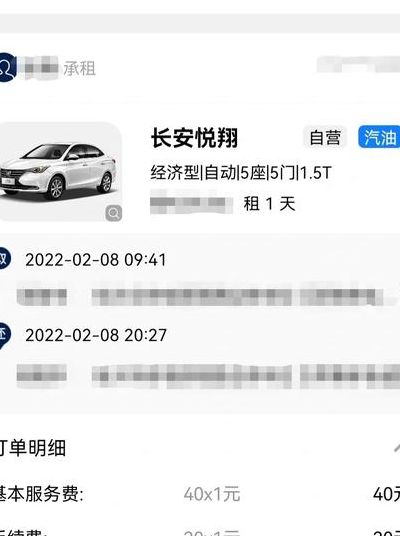Tap the 承租 renter label

tap(79, 68)
